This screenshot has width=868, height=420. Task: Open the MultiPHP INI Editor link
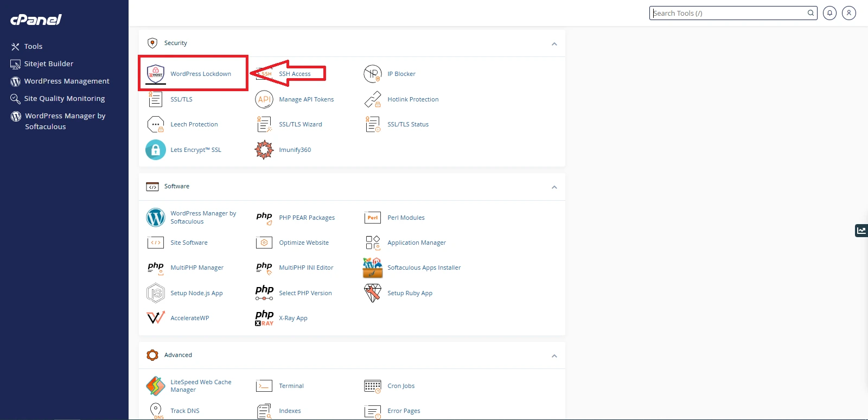pos(306,268)
